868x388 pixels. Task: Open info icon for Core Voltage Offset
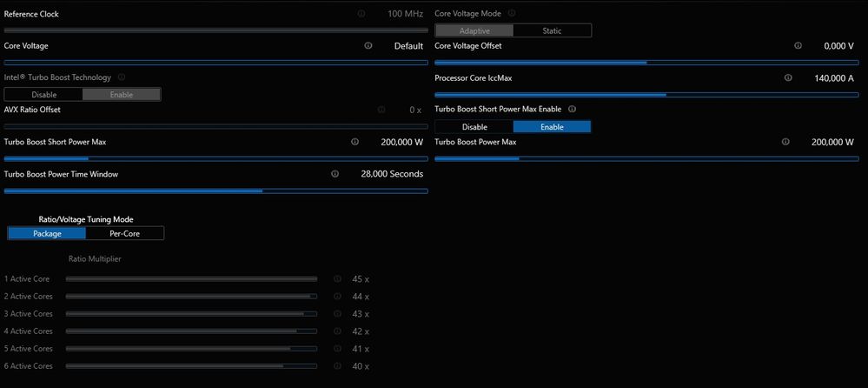click(x=798, y=45)
